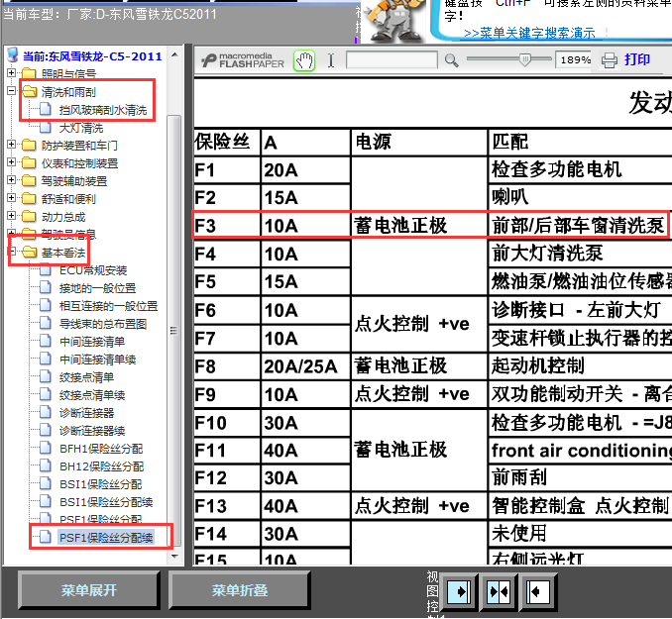672x619 pixels.
Task: Open 挡风玻璃刮水清洗 tree item
Action: pyautogui.click(x=103, y=110)
